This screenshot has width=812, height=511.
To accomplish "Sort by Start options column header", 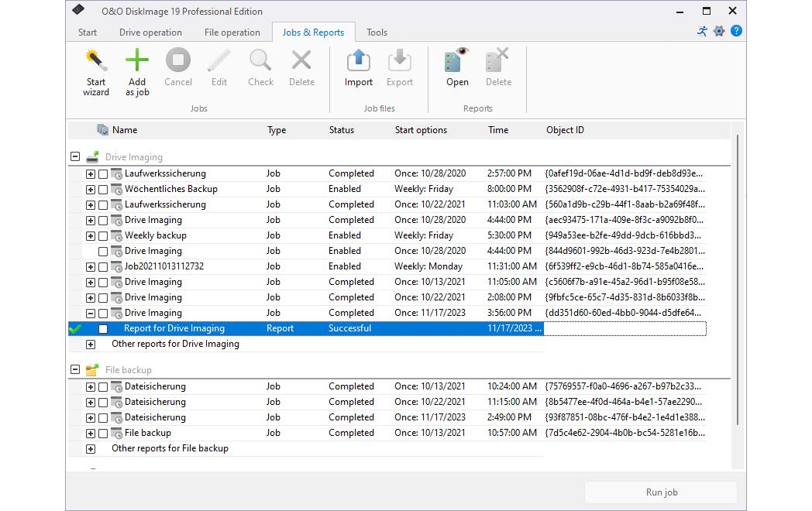I will pos(421,130).
